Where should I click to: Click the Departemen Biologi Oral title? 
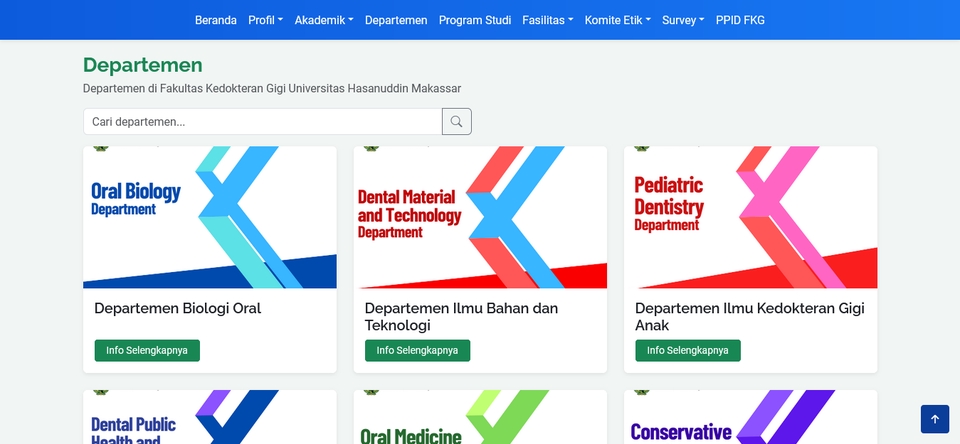point(178,308)
